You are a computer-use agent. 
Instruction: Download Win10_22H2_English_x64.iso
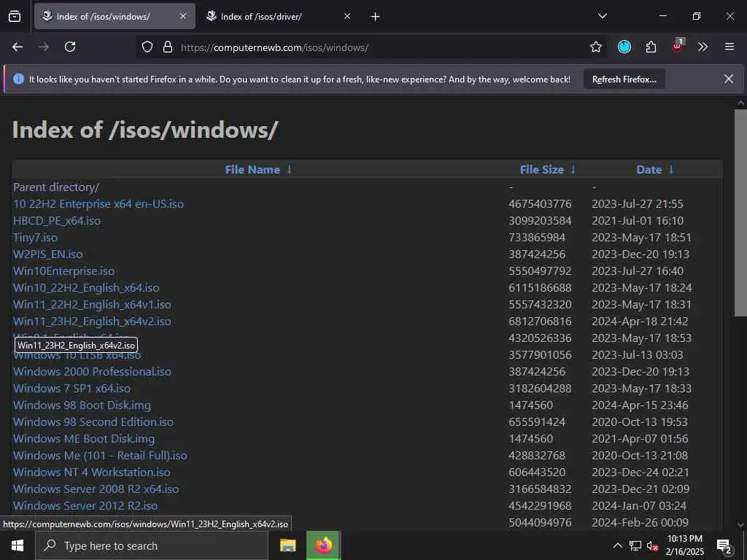(86, 287)
